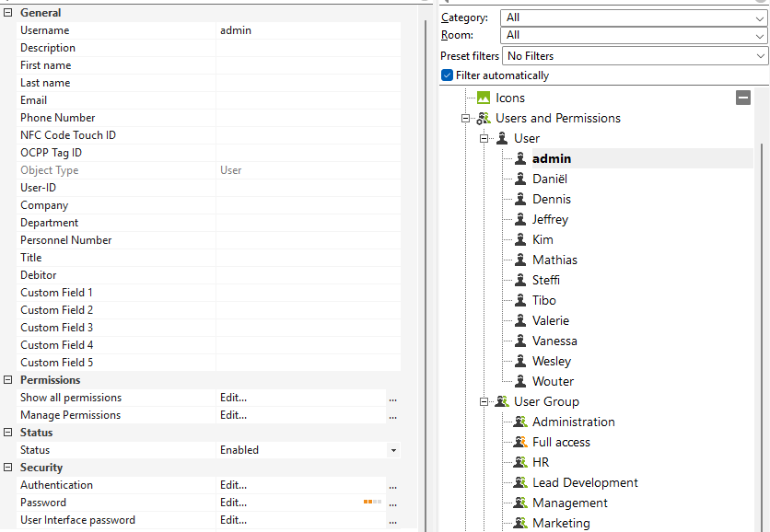This screenshot has height=532, width=770.
Task: Click the Full access group icon
Action: point(519,442)
